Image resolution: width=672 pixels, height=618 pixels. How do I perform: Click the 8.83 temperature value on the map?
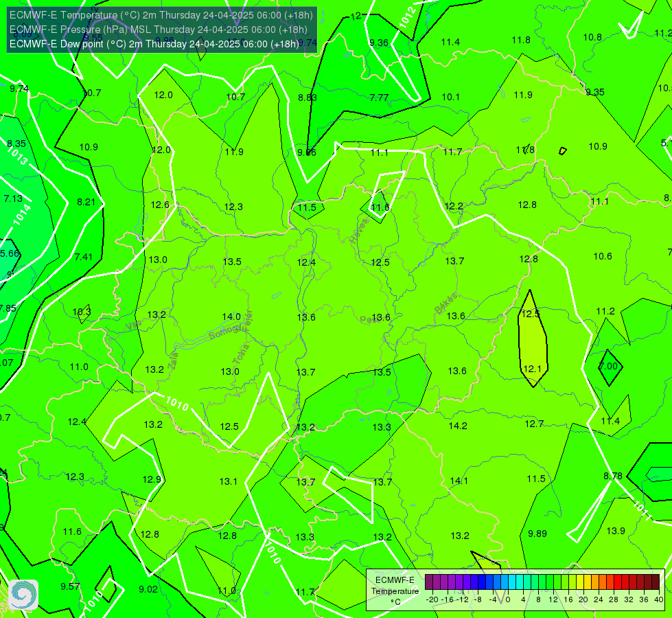[x=308, y=98]
